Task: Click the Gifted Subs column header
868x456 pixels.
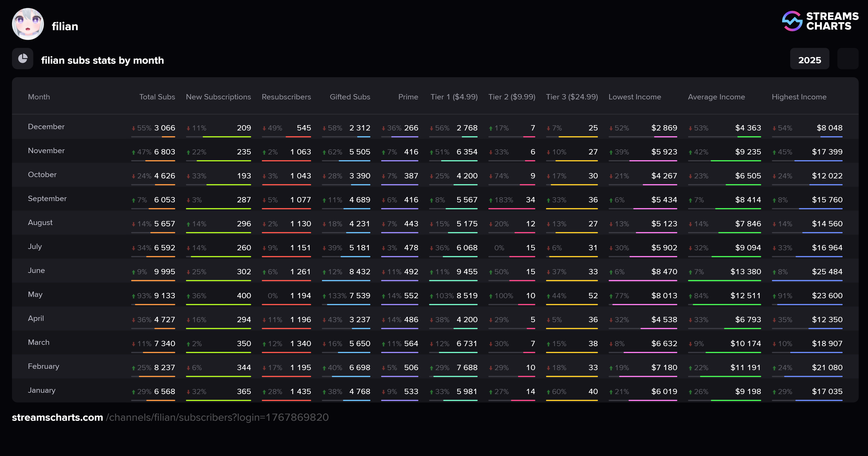Action: (x=350, y=97)
